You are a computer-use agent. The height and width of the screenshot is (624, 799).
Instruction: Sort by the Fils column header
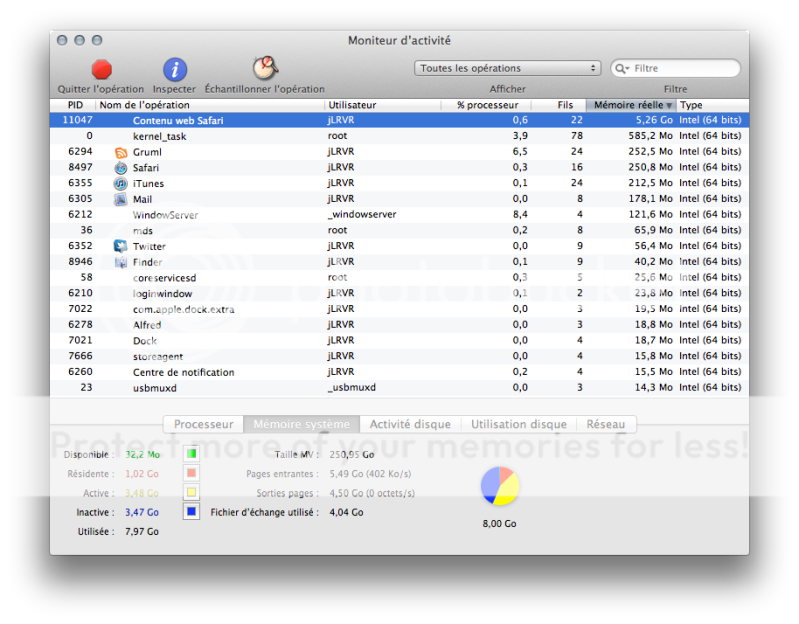click(x=559, y=105)
